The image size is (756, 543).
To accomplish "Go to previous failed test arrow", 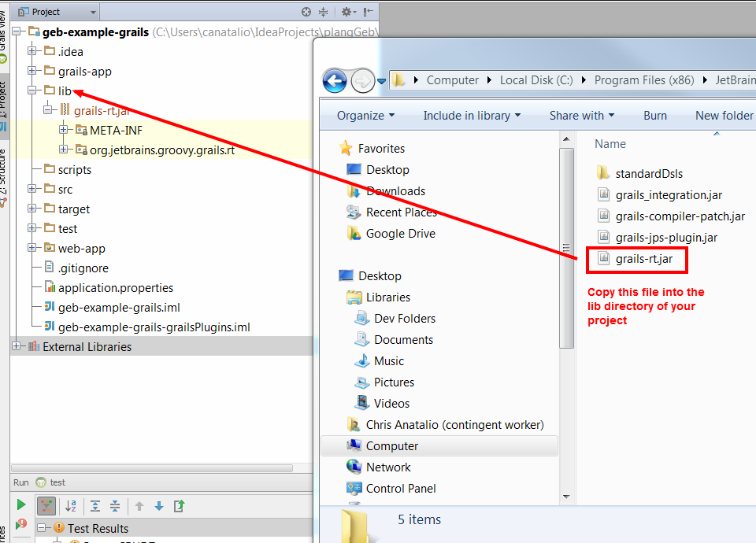I will [139, 506].
